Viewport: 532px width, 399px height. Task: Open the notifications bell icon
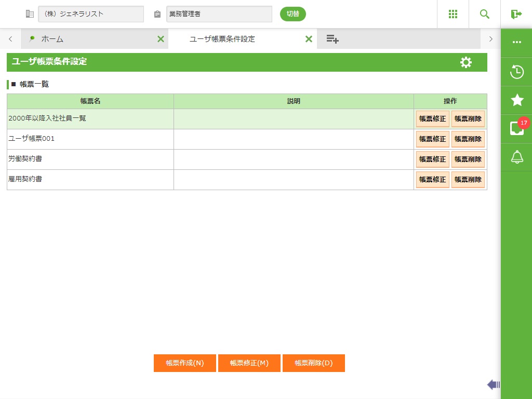[x=516, y=157]
